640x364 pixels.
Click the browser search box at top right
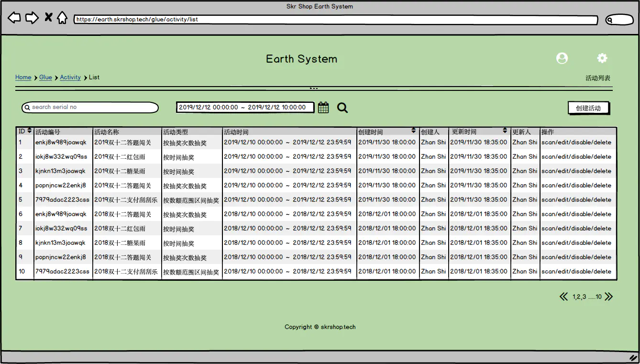[619, 20]
